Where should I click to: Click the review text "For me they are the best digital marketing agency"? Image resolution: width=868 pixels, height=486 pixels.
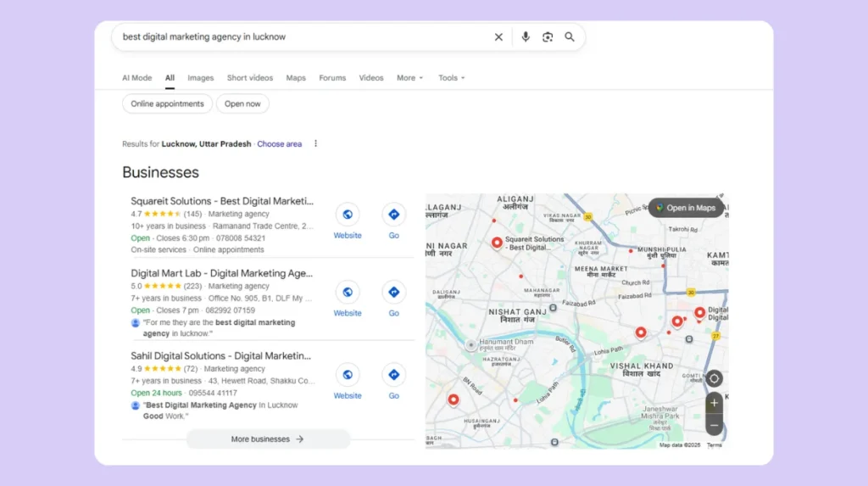pos(220,328)
